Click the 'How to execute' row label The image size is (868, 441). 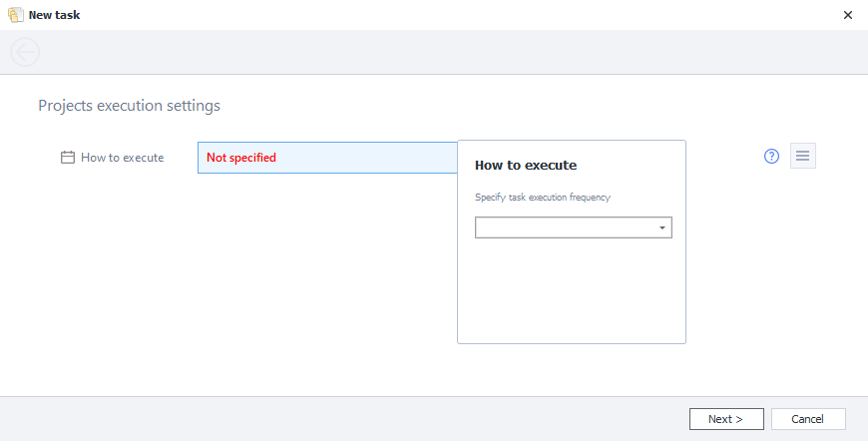tap(122, 158)
